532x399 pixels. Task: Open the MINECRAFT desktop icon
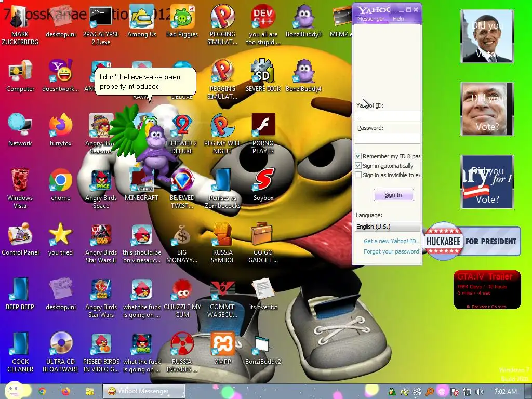click(x=141, y=185)
